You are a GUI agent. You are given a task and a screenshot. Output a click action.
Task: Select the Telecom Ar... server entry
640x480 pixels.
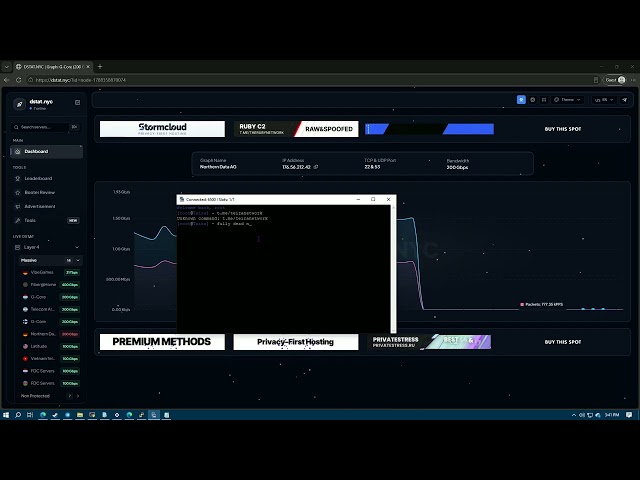tap(51, 309)
